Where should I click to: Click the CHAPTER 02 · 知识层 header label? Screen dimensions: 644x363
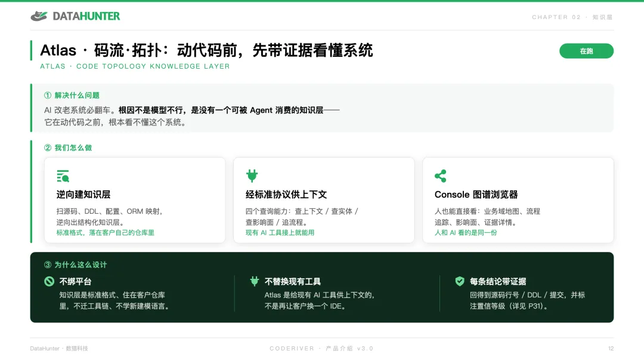pos(572,17)
